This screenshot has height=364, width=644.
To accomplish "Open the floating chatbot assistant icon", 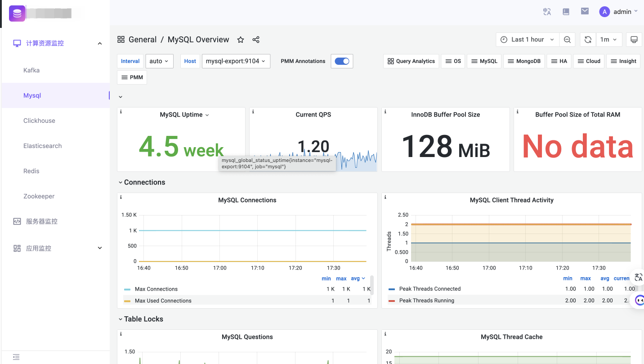I will 639,300.
